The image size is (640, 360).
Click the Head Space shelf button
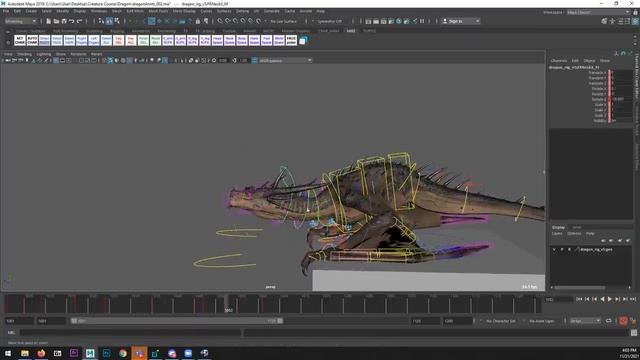(x=217, y=40)
